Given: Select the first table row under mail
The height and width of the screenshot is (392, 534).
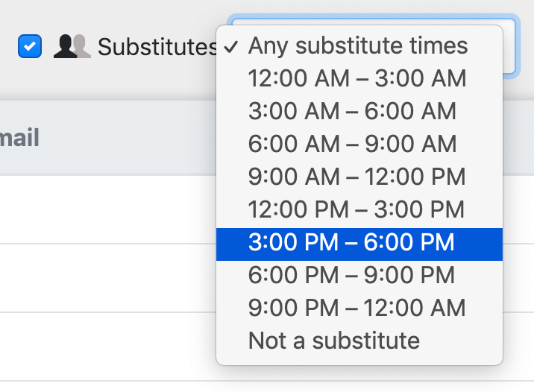Looking at the screenshot, I should 104,209.
